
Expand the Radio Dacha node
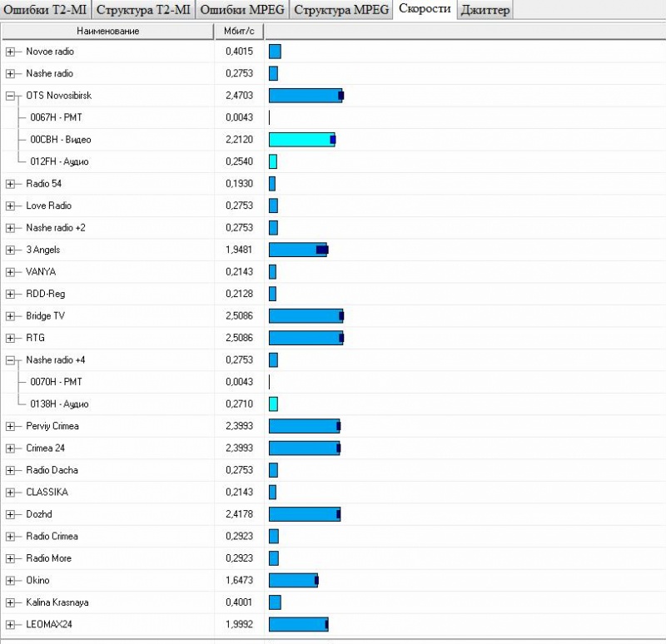click(11, 470)
